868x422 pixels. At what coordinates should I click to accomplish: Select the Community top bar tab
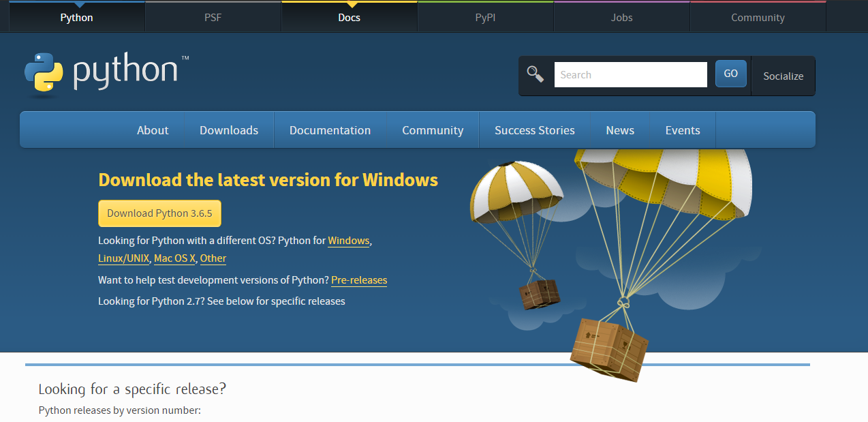758,17
